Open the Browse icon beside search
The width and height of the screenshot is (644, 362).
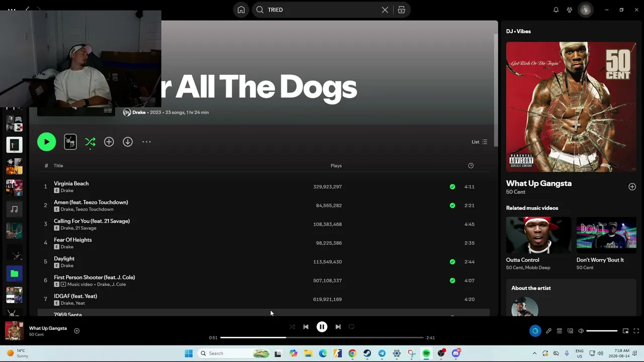tap(401, 10)
